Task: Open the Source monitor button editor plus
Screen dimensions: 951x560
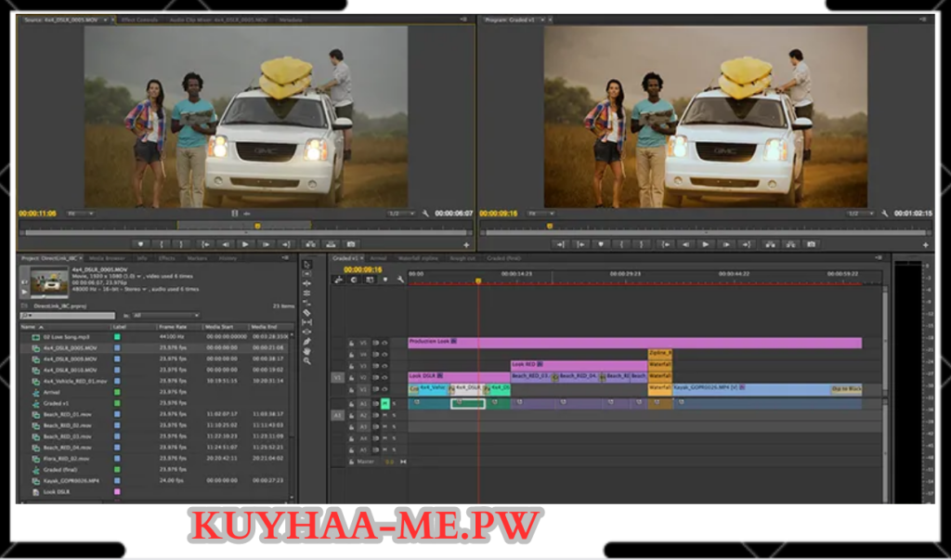Action: [x=466, y=245]
